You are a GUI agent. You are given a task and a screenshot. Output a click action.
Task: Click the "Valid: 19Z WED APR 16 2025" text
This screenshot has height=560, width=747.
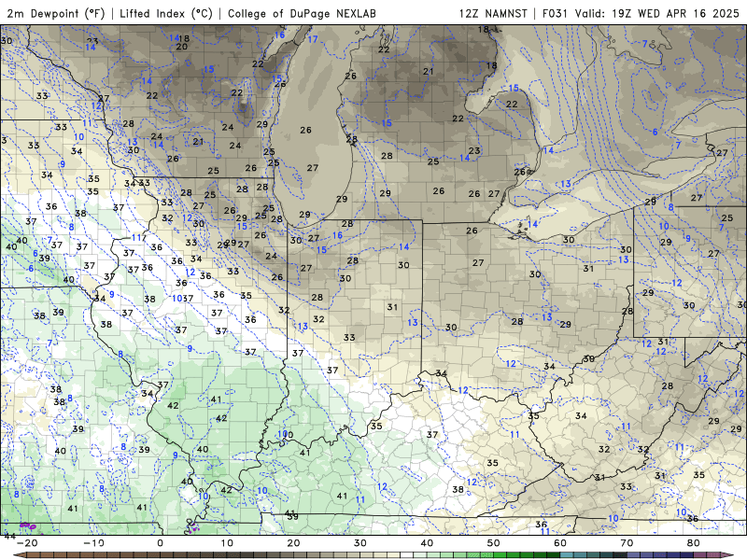pyautogui.click(x=657, y=14)
